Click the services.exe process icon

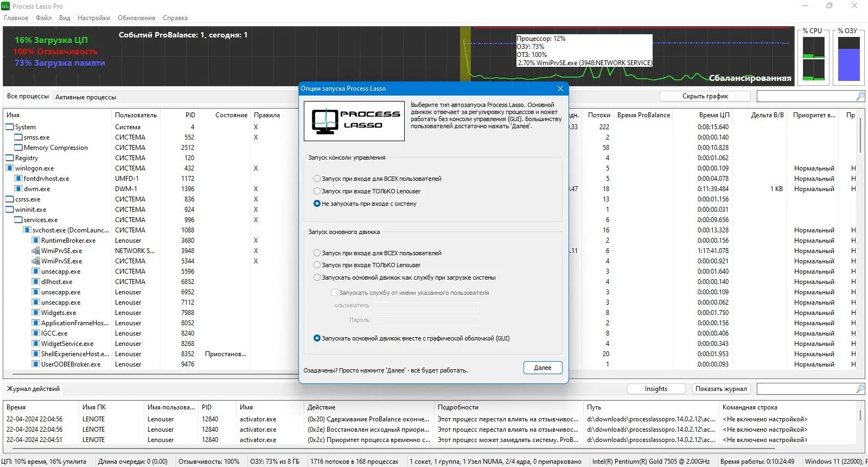click(18, 220)
